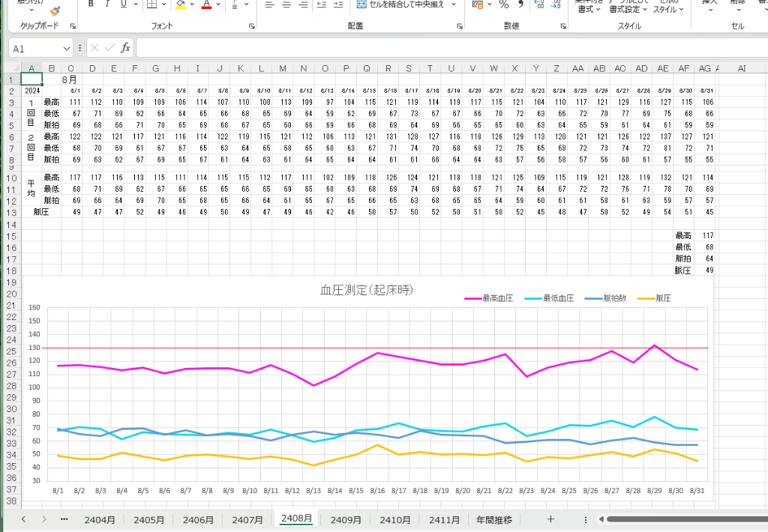
Task: Click the insert function fx icon
Action: (x=125, y=48)
